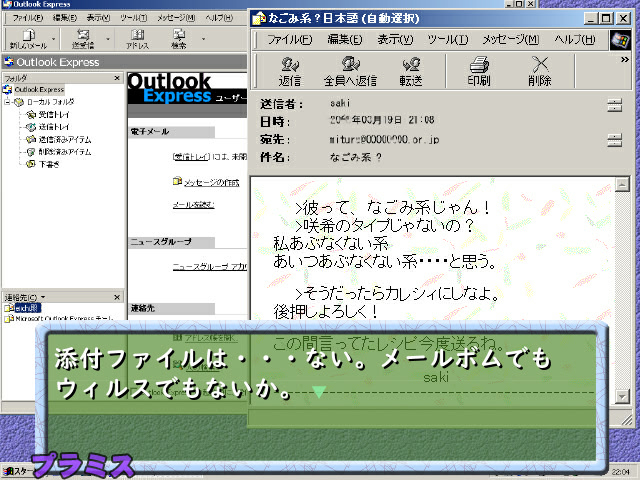640x480 pixels.
Task: Open the Address book (アドレス) icon
Action: (137, 39)
